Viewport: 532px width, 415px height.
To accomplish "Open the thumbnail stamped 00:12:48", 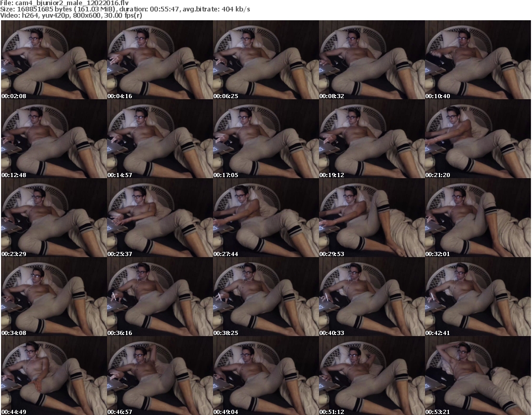I will [x=54, y=139].
